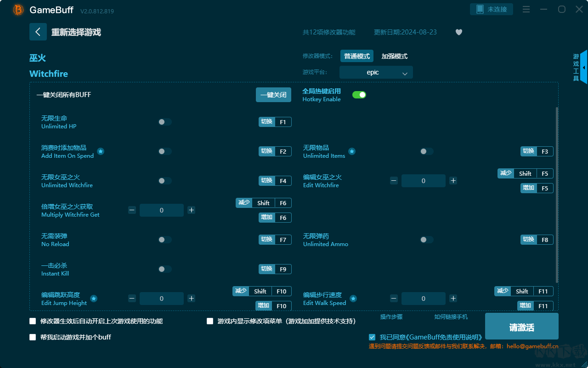Click the star badge next to Add Item On Spend

pos(101,151)
